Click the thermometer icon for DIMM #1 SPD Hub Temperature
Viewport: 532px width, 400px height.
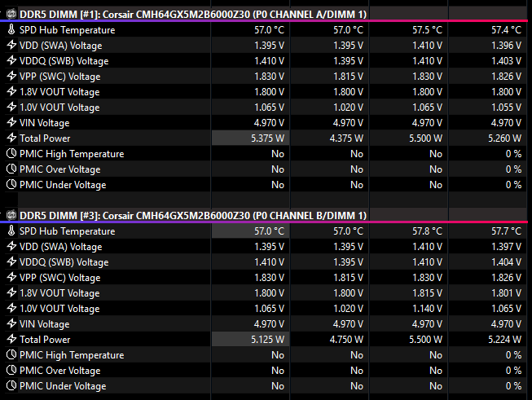pyautogui.click(x=11, y=29)
